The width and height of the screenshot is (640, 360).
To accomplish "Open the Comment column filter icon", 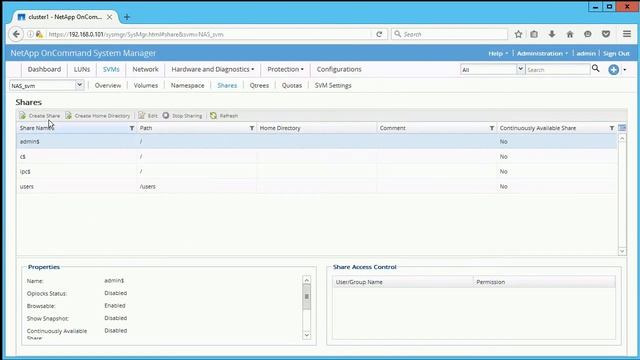I will [x=492, y=128].
